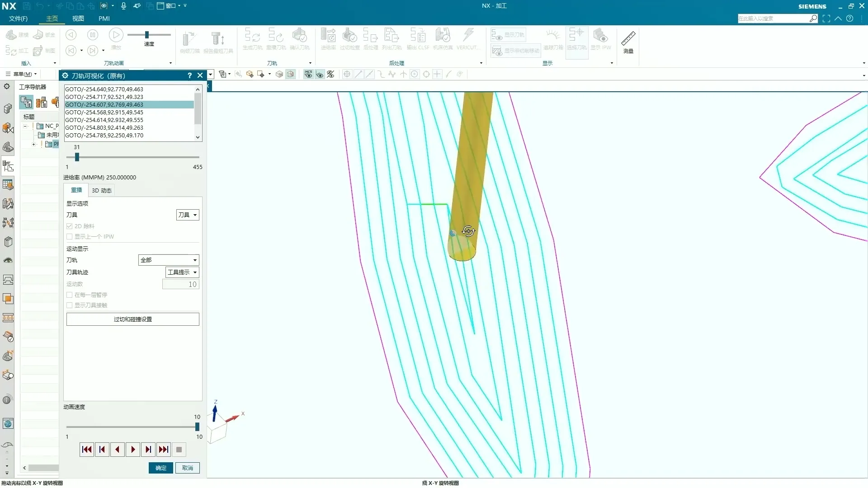868x488 pixels.
Task: Click the 动画速度 slider handle
Action: (197, 427)
